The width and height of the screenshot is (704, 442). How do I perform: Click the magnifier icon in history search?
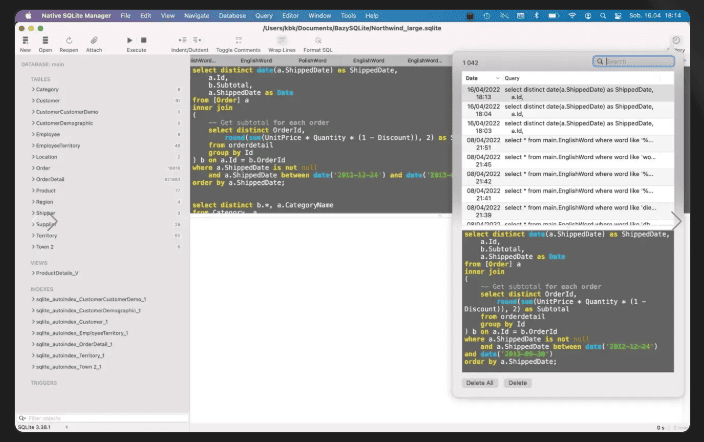tap(600, 62)
